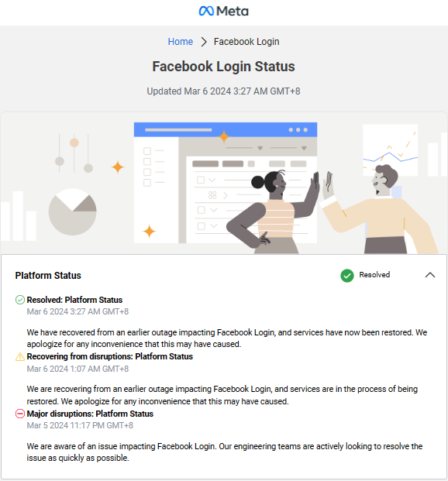This screenshot has height=481, width=448.
Task: Select the Major disruptions: Platform Status title
Action: pyautogui.click(x=90, y=414)
